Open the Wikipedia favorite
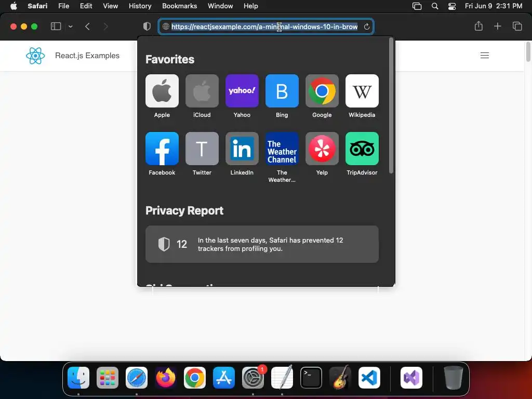 pyautogui.click(x=362, y=91)
